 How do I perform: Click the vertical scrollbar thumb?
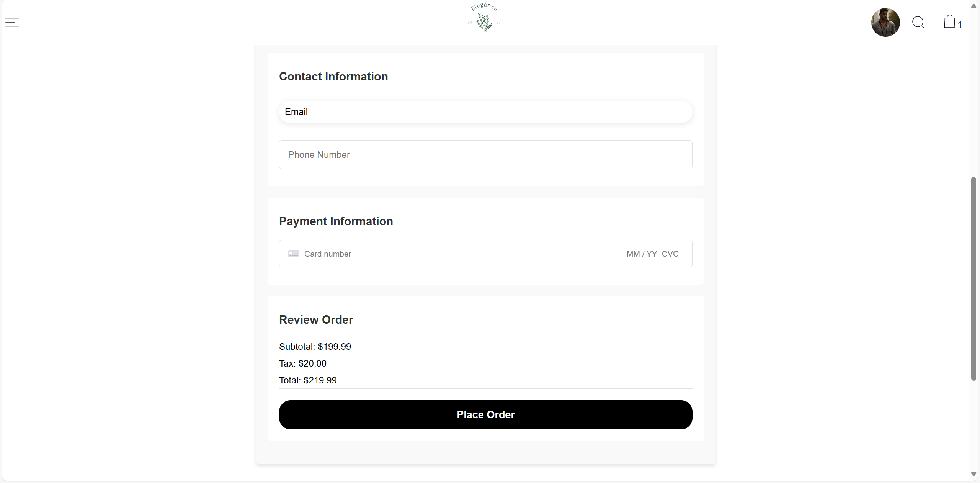973,279
